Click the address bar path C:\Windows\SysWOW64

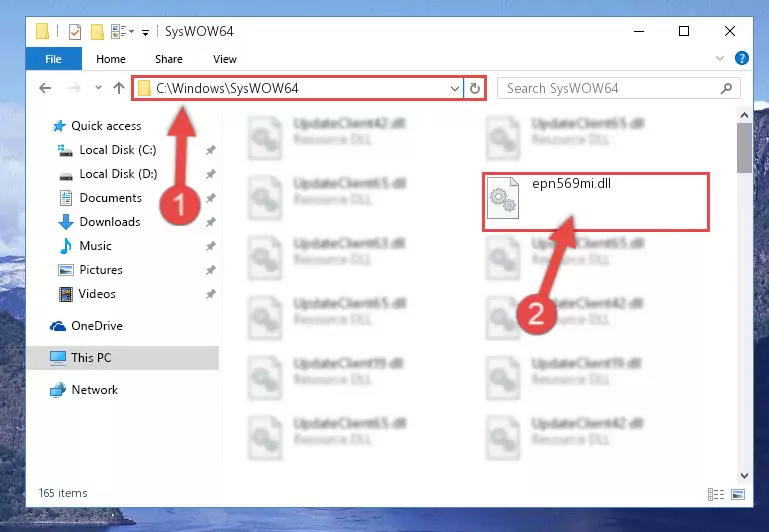point(227,88)
